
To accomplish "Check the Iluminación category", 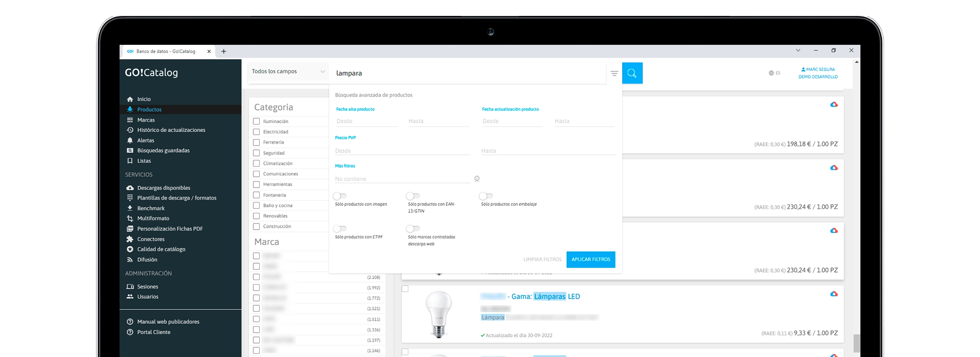I will point(256,121).
